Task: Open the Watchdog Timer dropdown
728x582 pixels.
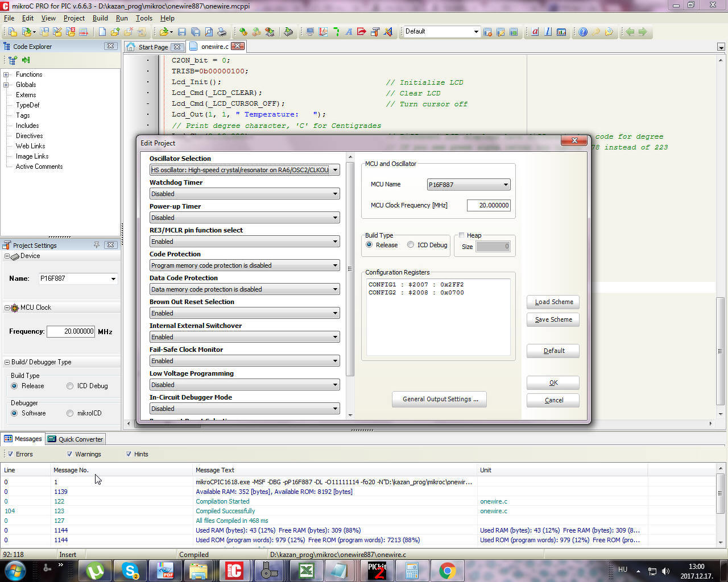Action: 245,194
